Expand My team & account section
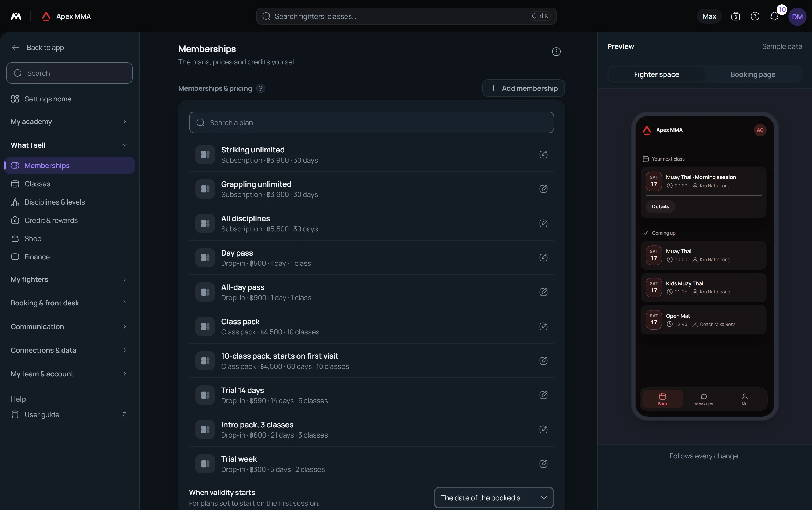Image resolution: width=812 pixels, height=510 pixels. pos(69,373)
